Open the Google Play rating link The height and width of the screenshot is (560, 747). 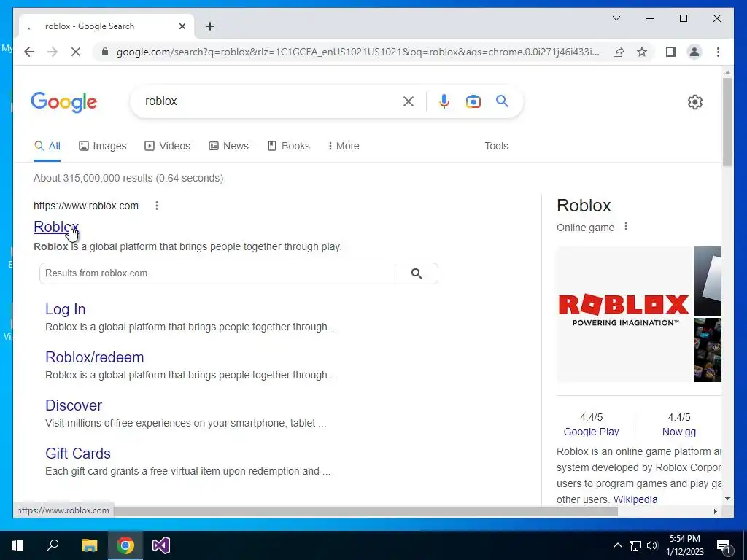(x=591, y=432)
